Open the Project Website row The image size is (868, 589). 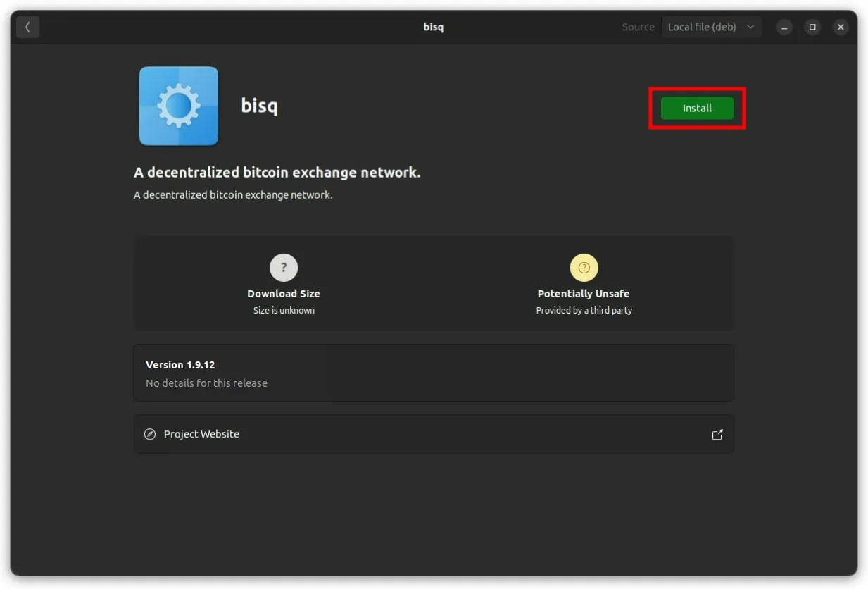tap(434, 434)
